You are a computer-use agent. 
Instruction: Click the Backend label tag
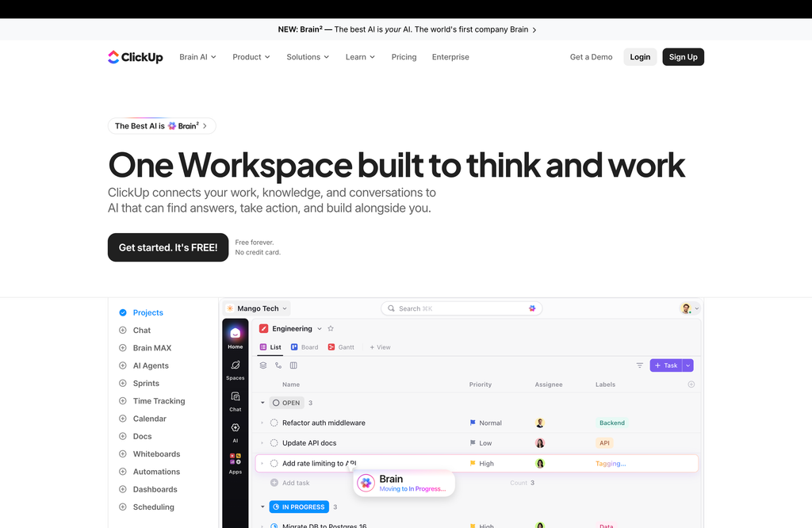point(611,423)
